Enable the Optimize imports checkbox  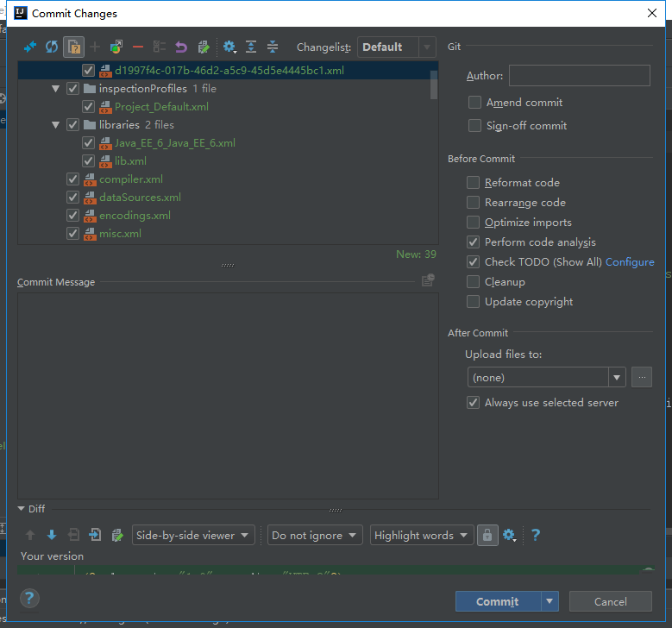click(473, 223)
